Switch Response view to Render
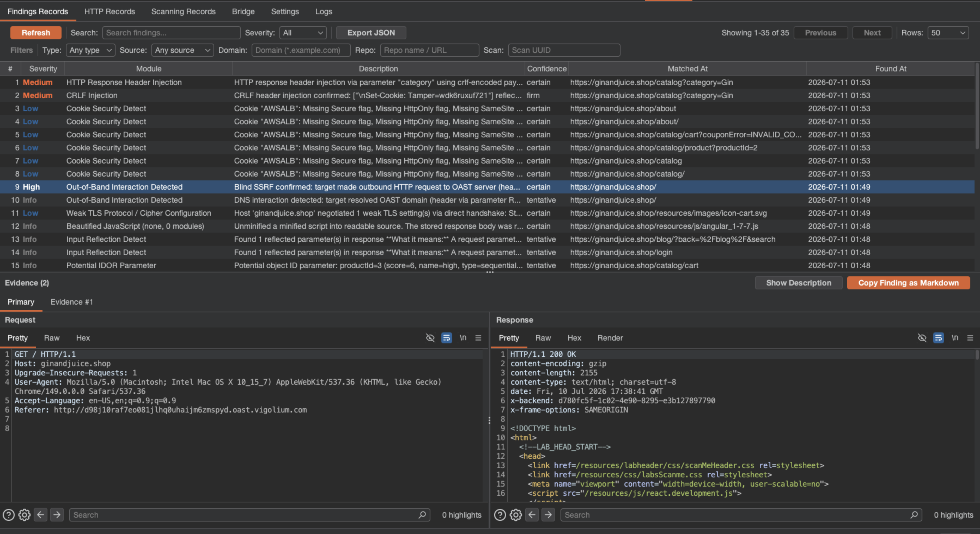The image size is (980, 534). (610, 338)
